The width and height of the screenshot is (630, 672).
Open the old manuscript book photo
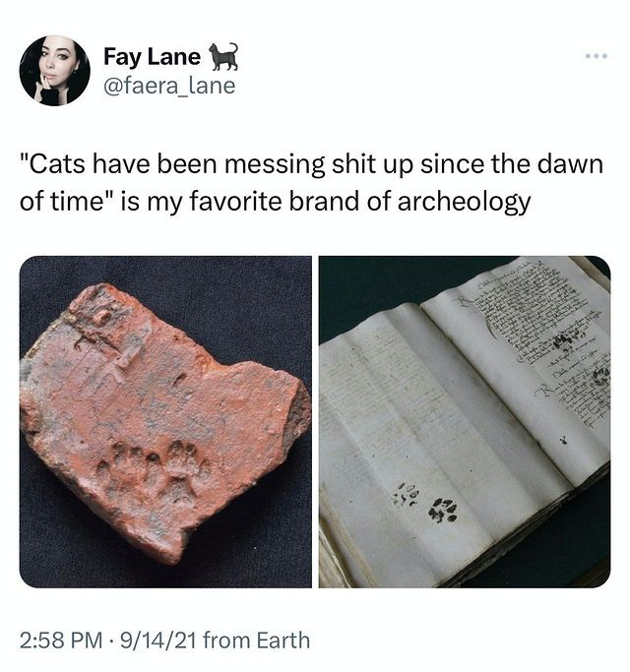(465, 422)
